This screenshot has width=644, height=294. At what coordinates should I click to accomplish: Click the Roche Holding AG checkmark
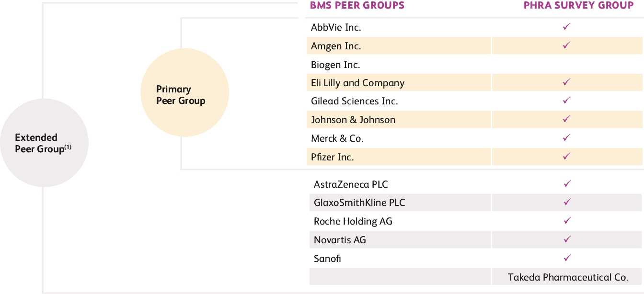(x=567, y=221)
